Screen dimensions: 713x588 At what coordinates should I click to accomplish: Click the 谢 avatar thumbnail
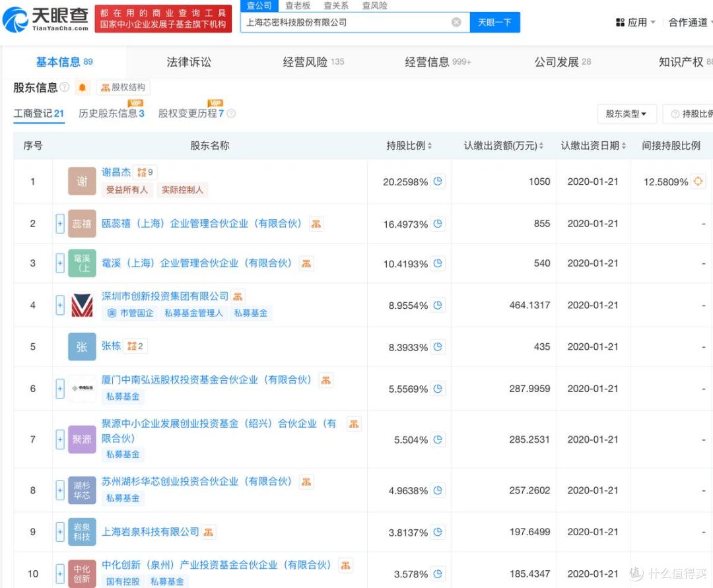(82, 181)
